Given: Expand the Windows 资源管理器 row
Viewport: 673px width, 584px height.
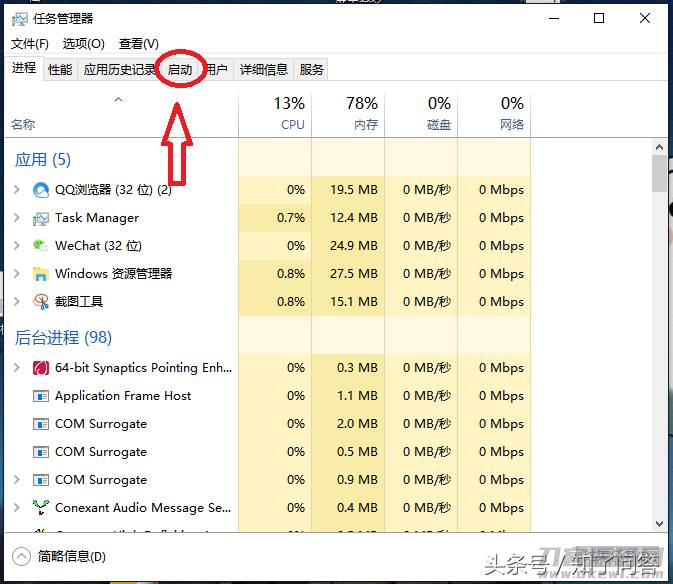Looking at the screenshot, I should [x=17, y=273].
